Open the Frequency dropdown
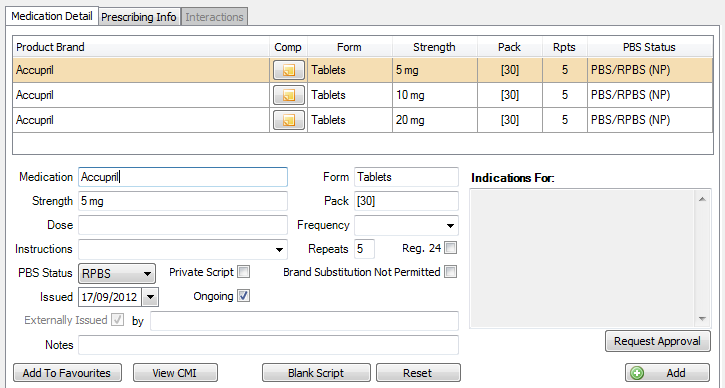The height and width of the screenshot is (388, 725). 450,226
